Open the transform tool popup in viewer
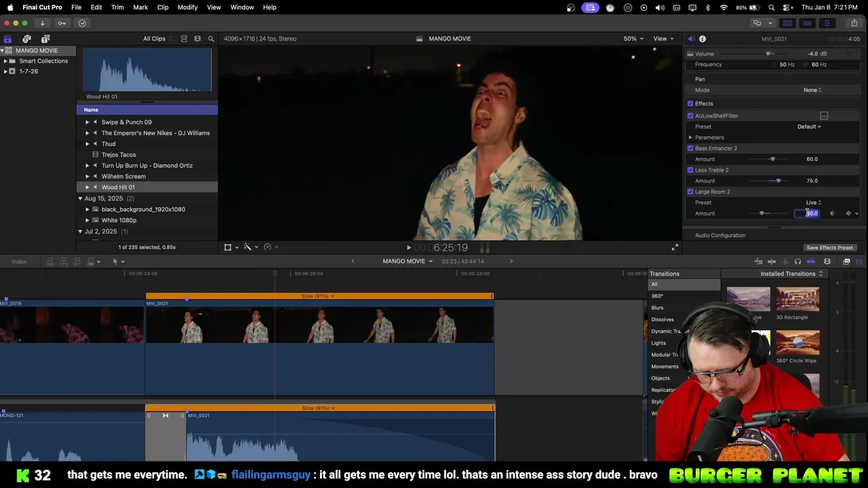 click(x=231, y=247)
